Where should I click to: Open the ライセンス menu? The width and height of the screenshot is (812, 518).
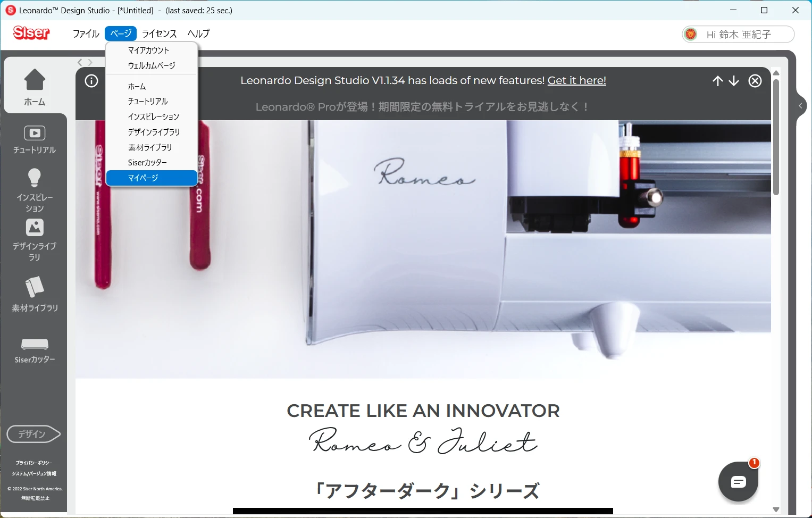pos(159,34)
